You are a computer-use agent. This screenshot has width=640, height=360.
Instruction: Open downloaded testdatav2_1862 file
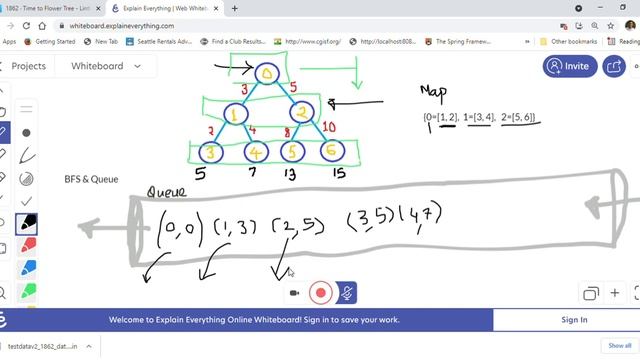pos(42,347)
